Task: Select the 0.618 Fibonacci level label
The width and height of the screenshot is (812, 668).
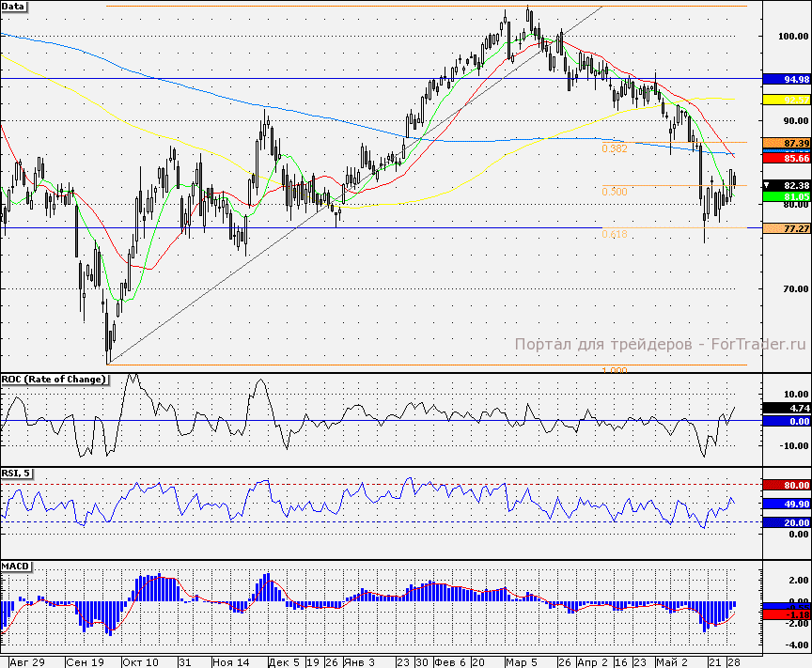Action: pos(615,235)
